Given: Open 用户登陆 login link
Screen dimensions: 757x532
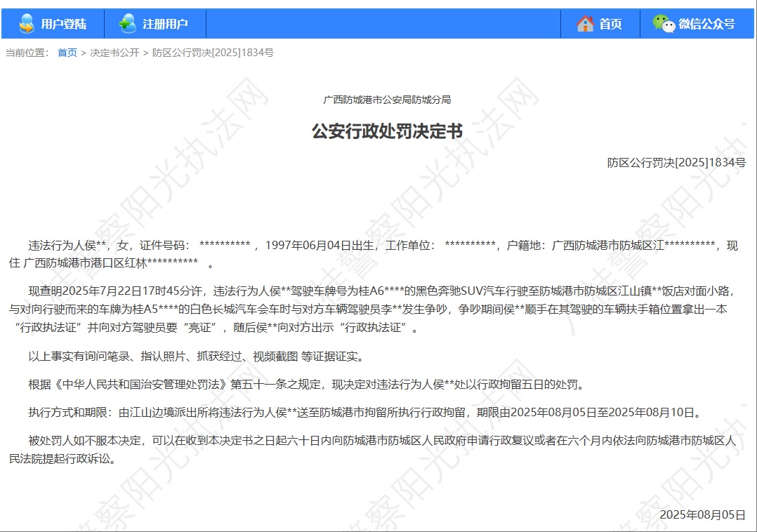Looking at the screenshot, I should click(63, 24).
